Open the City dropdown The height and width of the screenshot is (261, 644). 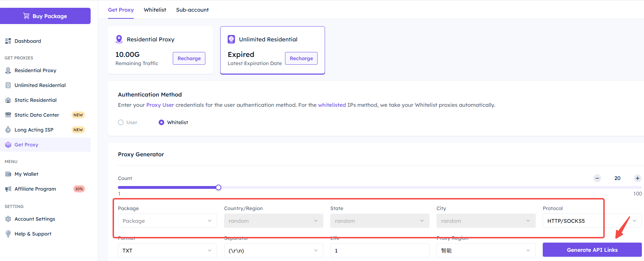[x=486, y=221]
